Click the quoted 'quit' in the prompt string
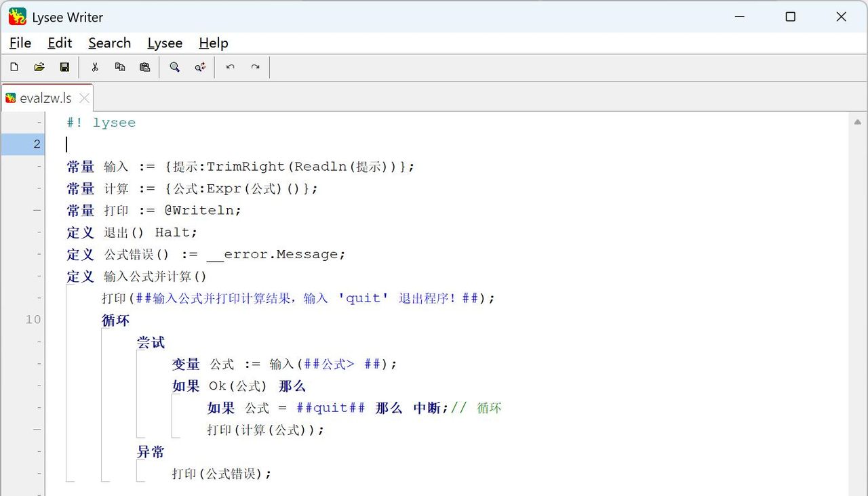 coord(363,298)
